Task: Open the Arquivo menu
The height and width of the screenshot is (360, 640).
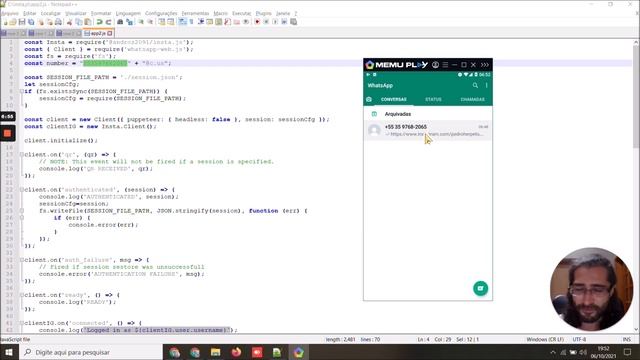Action: (9, 13)
